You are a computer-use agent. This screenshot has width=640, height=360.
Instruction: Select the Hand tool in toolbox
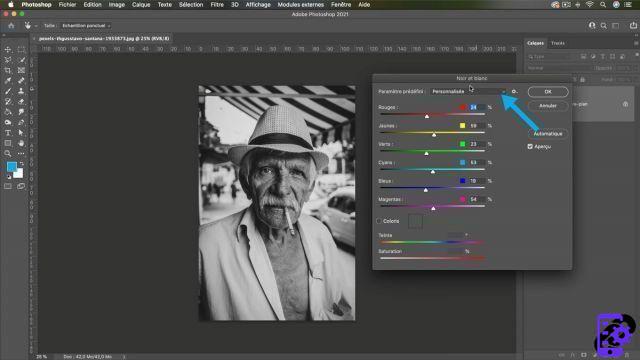(x=21, y=143)
